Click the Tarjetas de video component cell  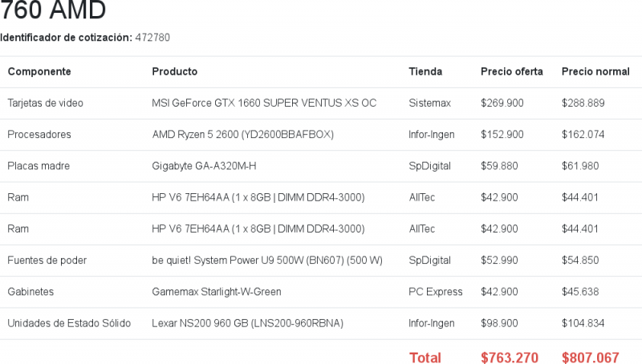[45, 103]
